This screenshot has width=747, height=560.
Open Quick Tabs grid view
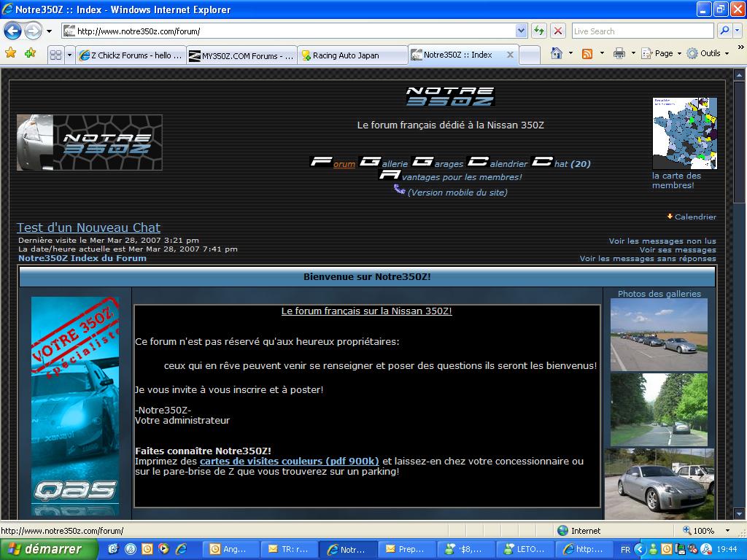click(55, 55)
